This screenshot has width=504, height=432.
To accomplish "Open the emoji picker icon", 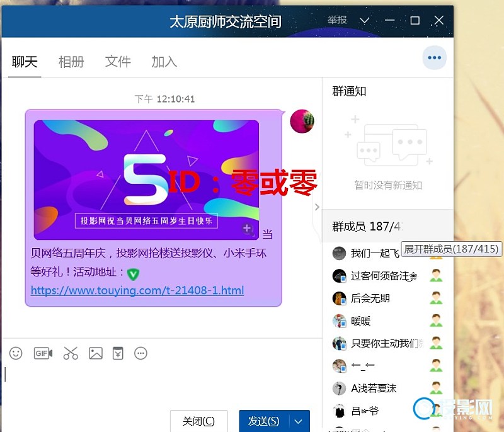I will [x=16, y=353].
